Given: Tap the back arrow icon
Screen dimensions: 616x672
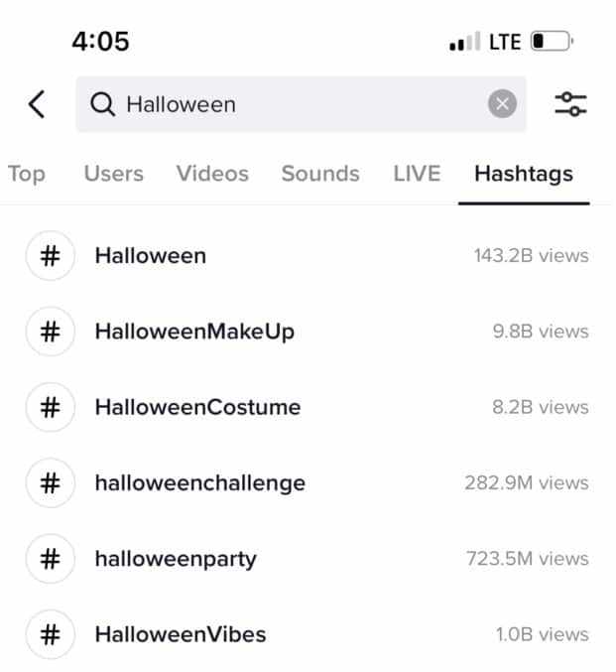Looking at the screenshot, I should click(37, 104).
